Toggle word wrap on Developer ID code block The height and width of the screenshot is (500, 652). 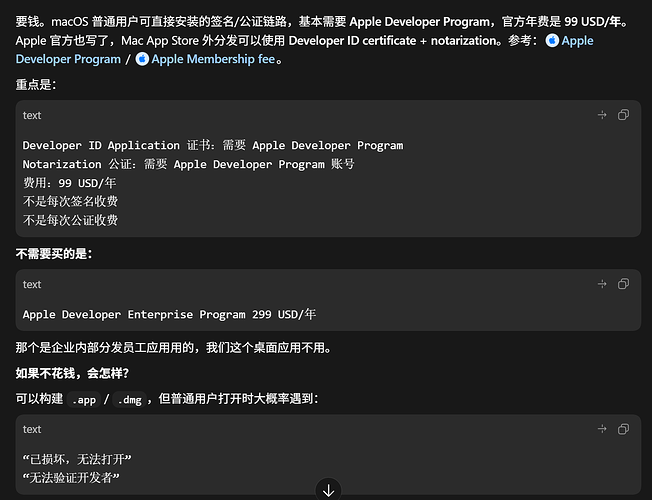click(x=602, y=115)
